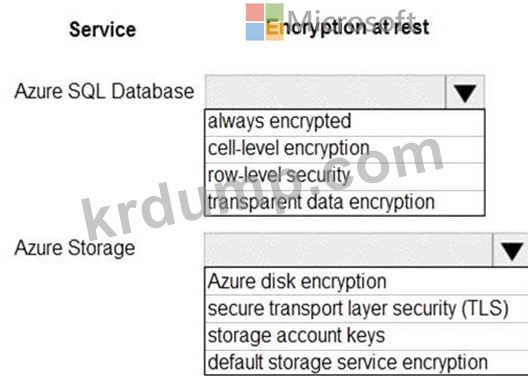The height and width of the screenshot is (376, 528).
Task: Pick transparent data encryption option
Action: coord(344,203)
